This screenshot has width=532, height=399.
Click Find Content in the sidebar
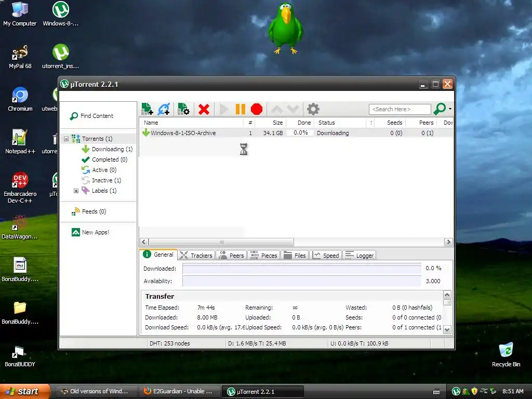91,116
